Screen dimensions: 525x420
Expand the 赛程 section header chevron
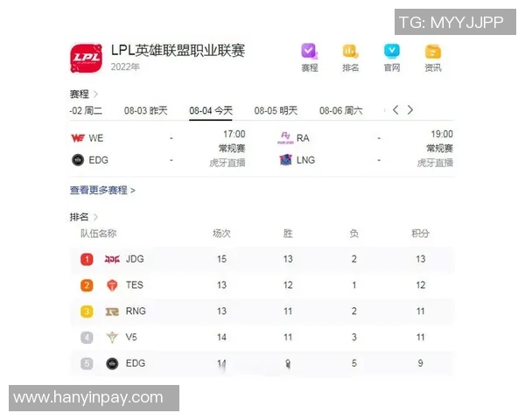click(x=95, y=94)
